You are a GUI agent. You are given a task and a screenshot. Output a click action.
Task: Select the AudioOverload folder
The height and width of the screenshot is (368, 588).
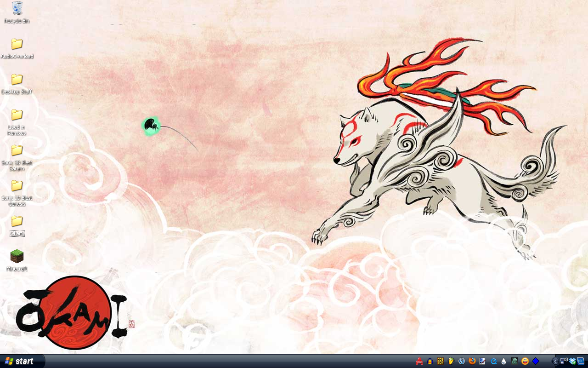point(17,44)
